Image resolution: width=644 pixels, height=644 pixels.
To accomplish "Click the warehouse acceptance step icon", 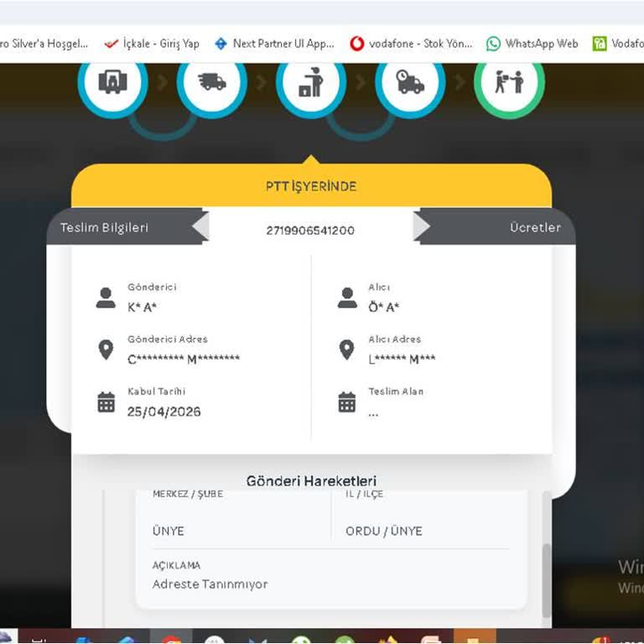I will (112, 81).
